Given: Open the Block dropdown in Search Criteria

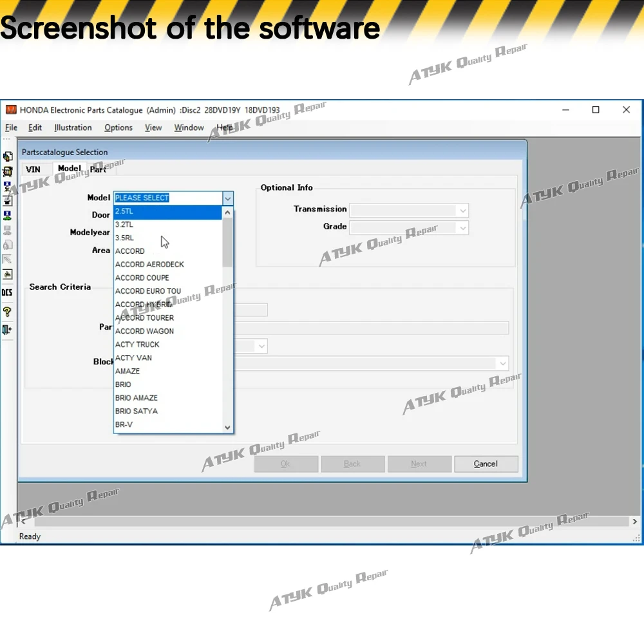Looking at the screenshot, I should (x=503, y=363).
